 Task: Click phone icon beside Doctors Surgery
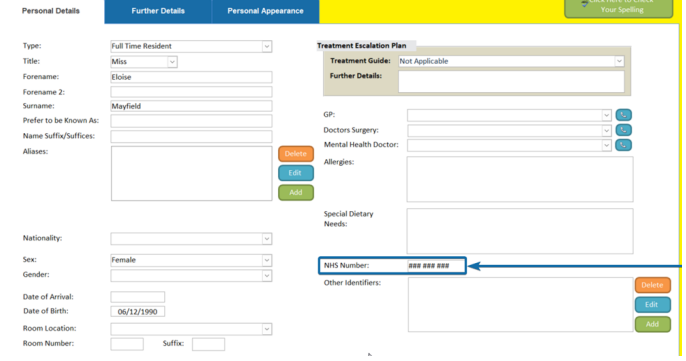pyautogui.click(x=623, y=130)
